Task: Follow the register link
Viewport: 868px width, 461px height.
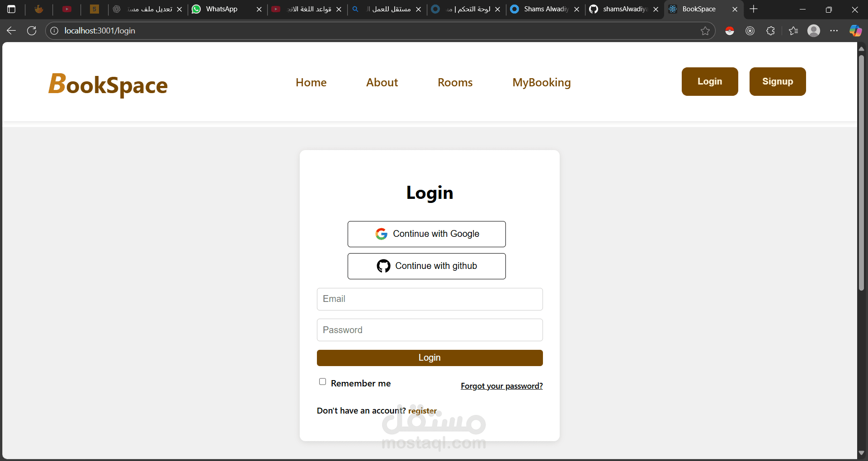Action: coord(423,411)
